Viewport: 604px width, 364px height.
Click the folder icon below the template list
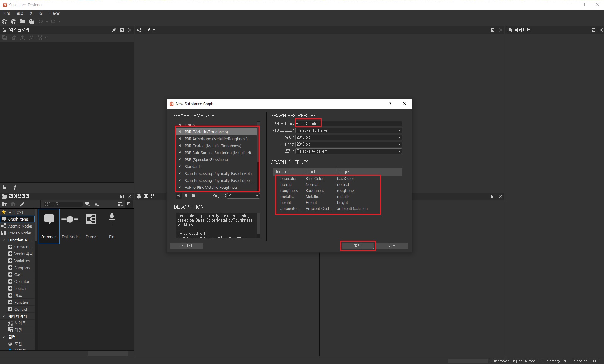193,195
